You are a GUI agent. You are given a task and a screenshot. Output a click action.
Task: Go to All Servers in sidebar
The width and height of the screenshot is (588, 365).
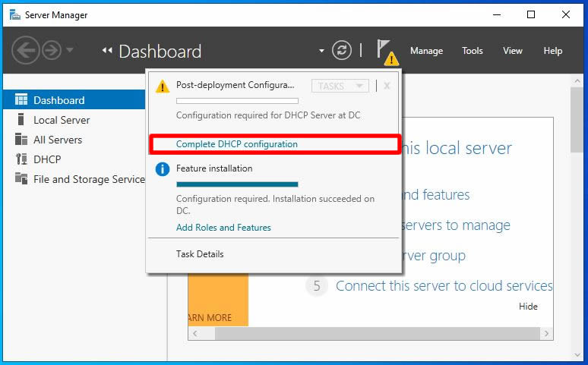(58, 140)
